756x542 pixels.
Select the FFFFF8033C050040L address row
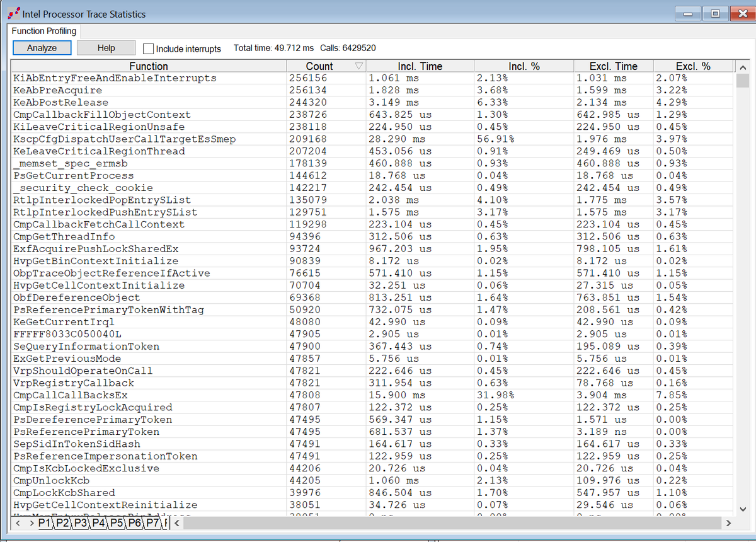point(373,334)
